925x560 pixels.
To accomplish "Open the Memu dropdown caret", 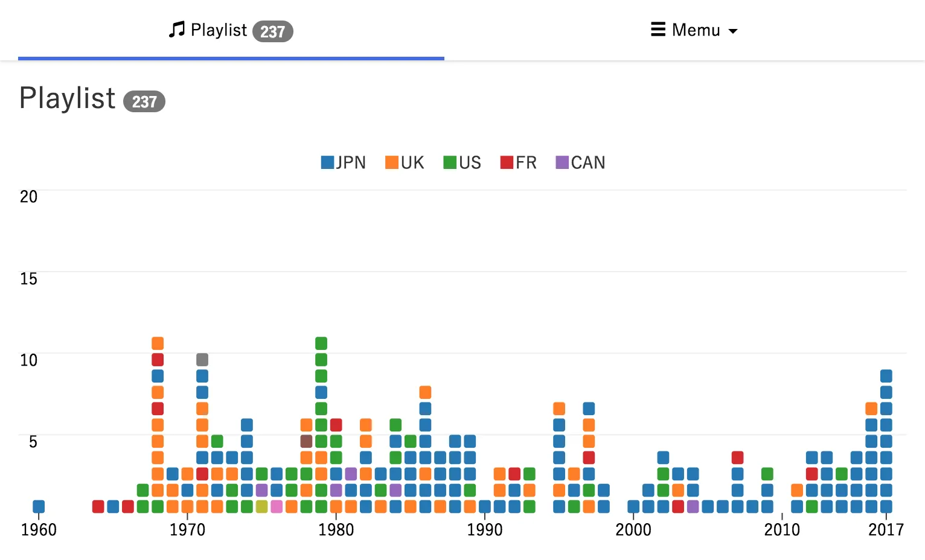I will [x=733, y=31].
